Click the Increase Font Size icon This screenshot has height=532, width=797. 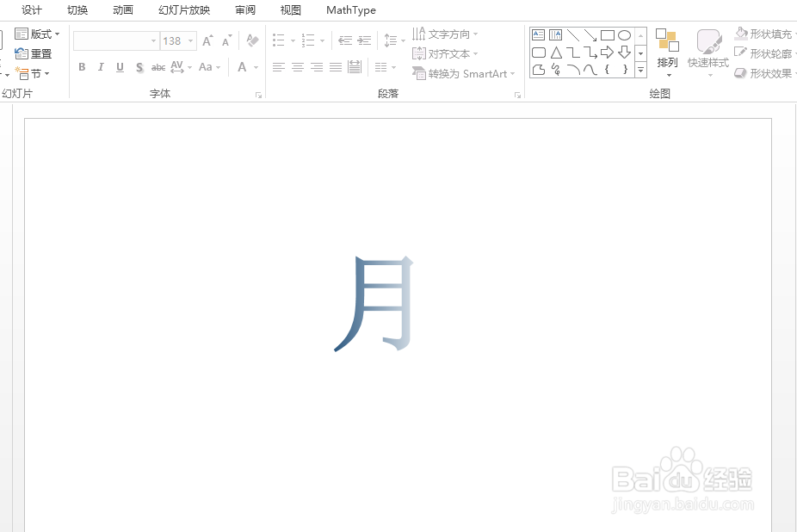[206, 39]
